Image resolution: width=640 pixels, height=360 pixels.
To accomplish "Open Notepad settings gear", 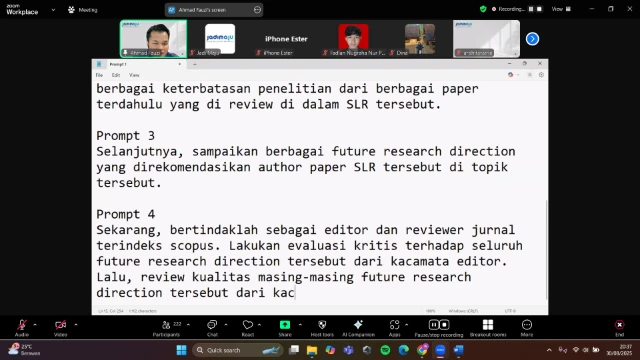I will click(541, 75).
